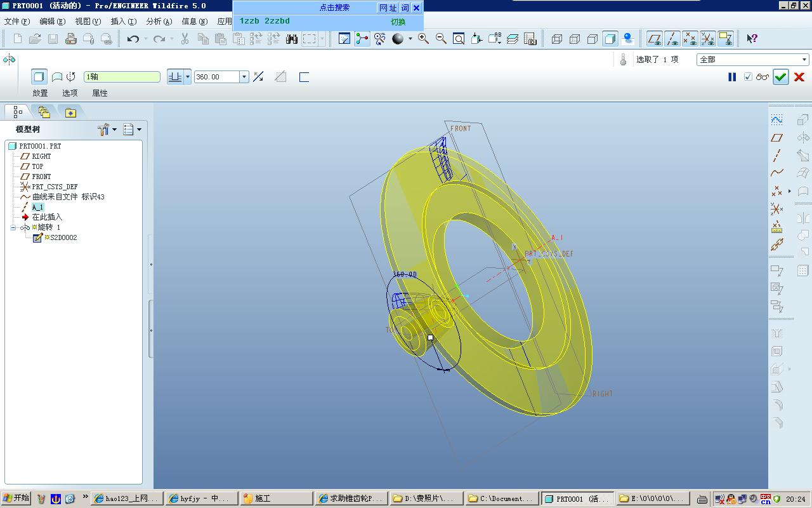Click the Zoom In magnifier icon
This screenshot has width=812, height=508.
coord(423,39)
